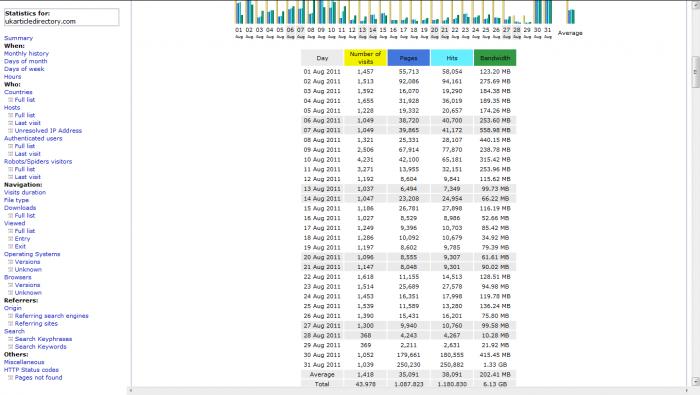Viewport: 700px width, 395px height.
Task: Open Visits duration navigation link
Action: [x=25, y=192]
